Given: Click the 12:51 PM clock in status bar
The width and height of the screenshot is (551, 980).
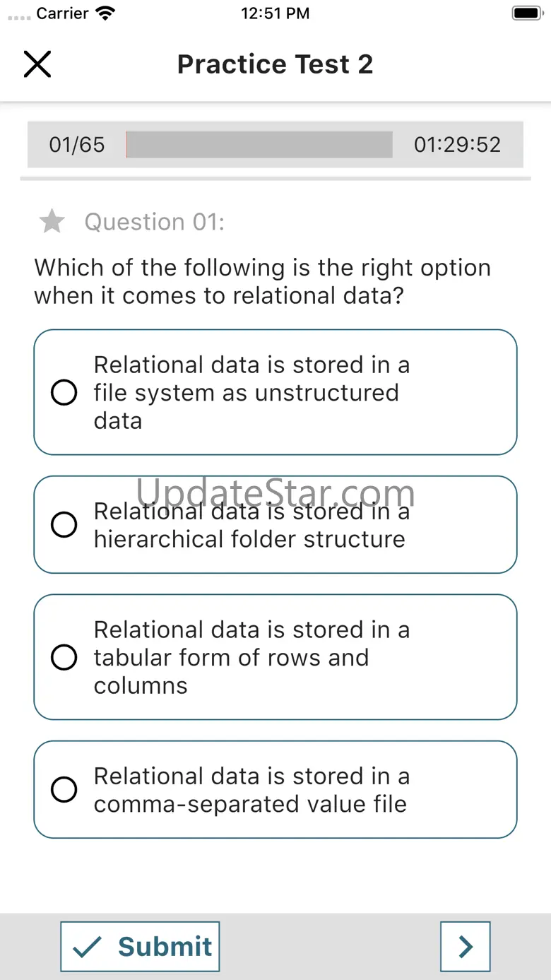Looking at the screenshot, I should [x=275, y=13].
